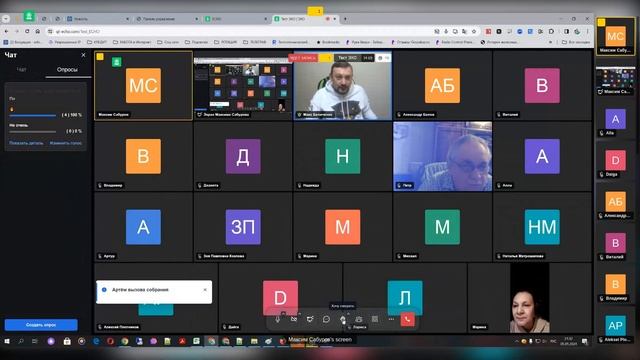Click the Показать детали link
This screenshot has height=360, width=640.
click(x=26, y=143)
